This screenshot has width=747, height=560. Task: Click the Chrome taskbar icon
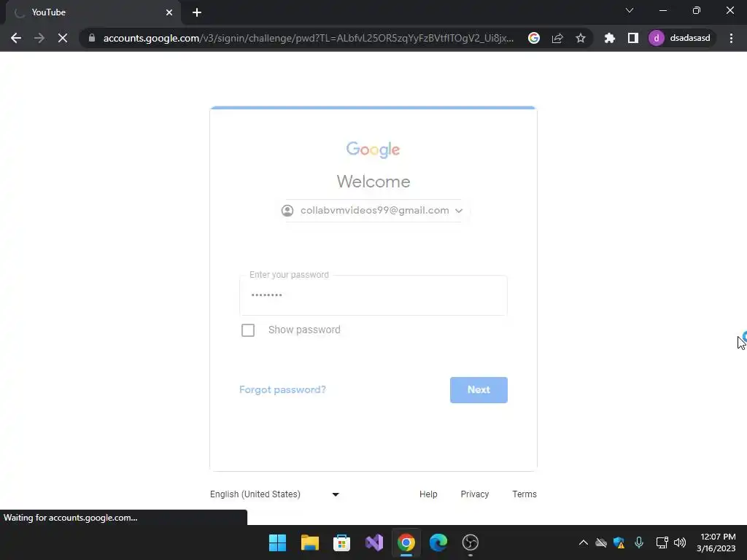click(406, 542)
